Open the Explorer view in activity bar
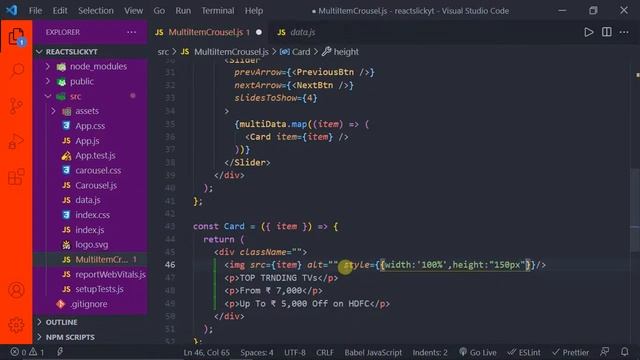This screenshot has height=360, width=640. (16, 37)
